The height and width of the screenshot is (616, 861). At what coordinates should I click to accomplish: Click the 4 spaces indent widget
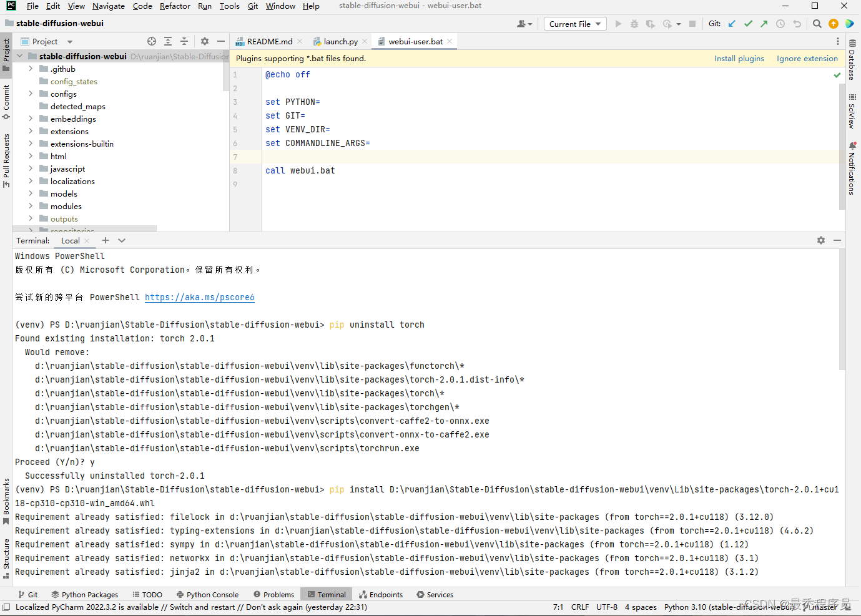[x=641, y=607]
